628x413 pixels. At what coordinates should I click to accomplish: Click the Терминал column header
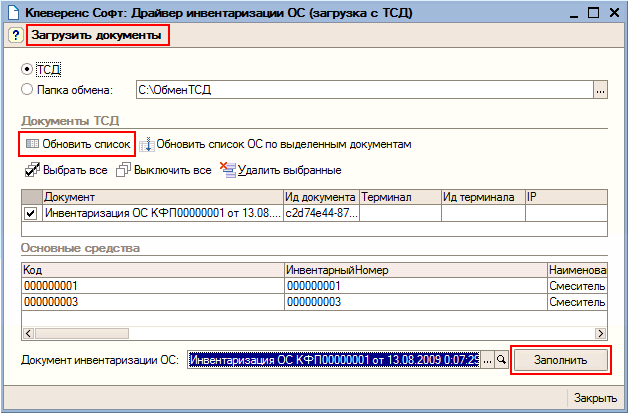[x=401, y=197]
